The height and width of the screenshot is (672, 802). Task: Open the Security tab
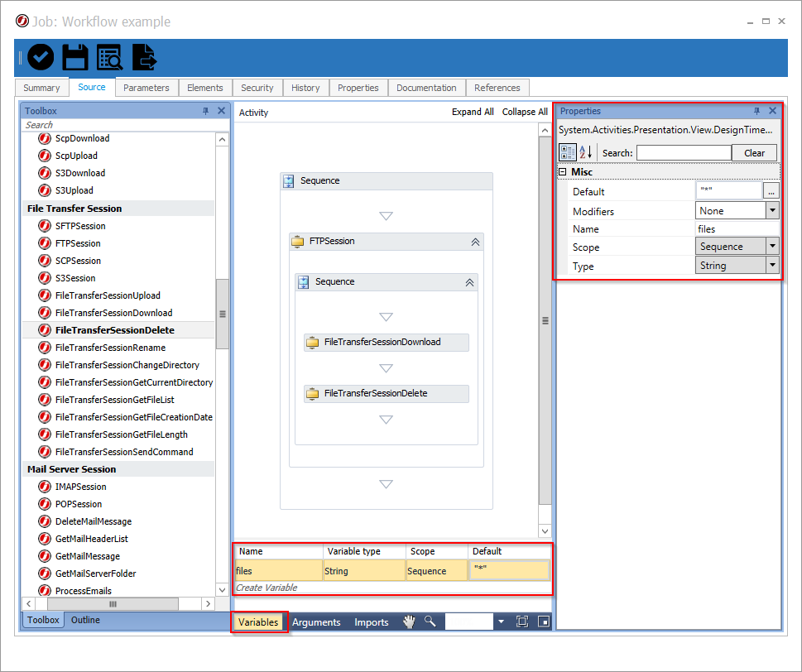pos(257,88)
